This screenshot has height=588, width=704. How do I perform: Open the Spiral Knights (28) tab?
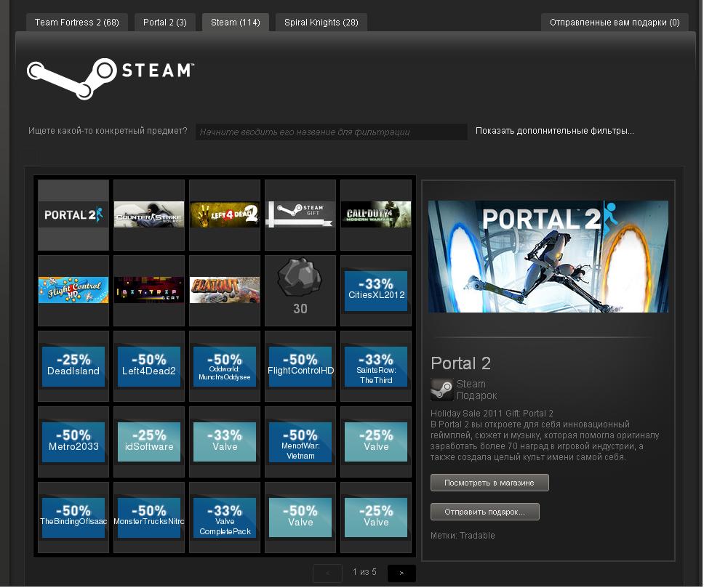pos(321,23)
